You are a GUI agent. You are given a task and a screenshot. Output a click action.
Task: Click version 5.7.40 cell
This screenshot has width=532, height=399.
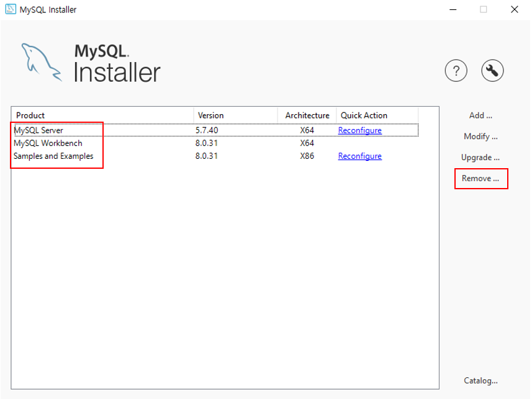[206, 130]
